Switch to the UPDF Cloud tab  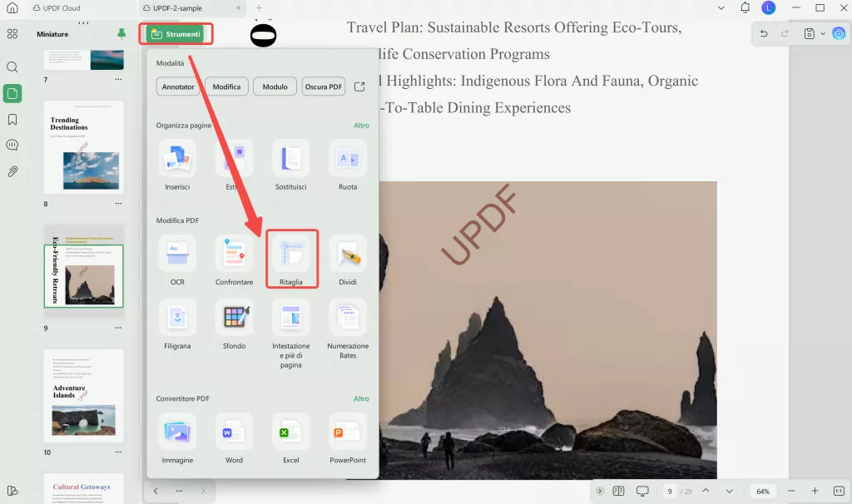point(56,8)
